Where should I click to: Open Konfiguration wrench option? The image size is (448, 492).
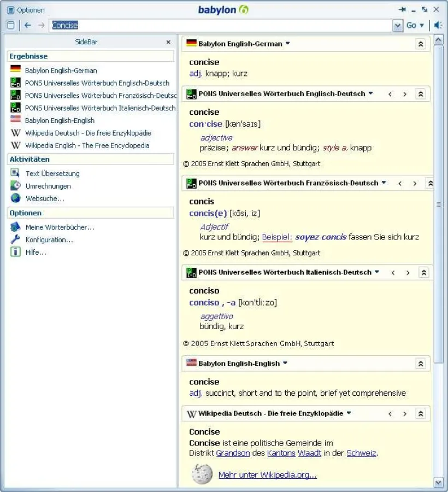click(x=49, y=239)
